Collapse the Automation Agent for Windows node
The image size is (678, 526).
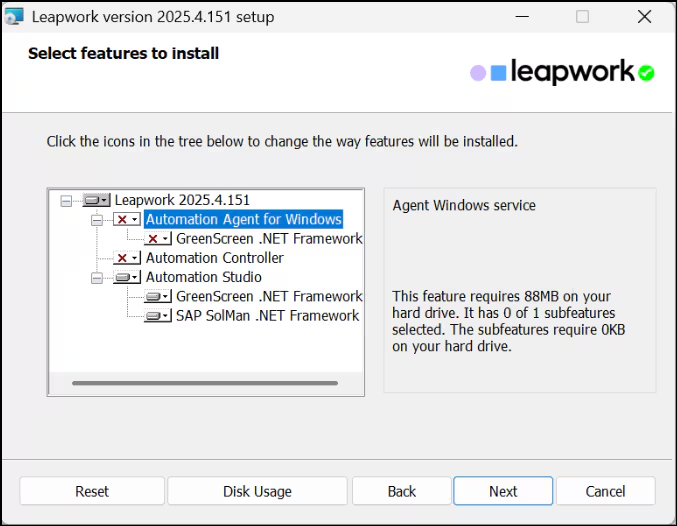coord(97,219)
